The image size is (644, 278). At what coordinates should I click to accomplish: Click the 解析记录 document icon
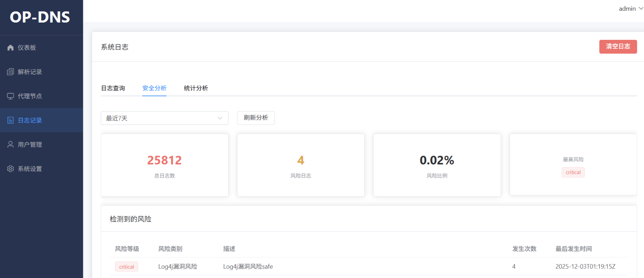[10, 72]
